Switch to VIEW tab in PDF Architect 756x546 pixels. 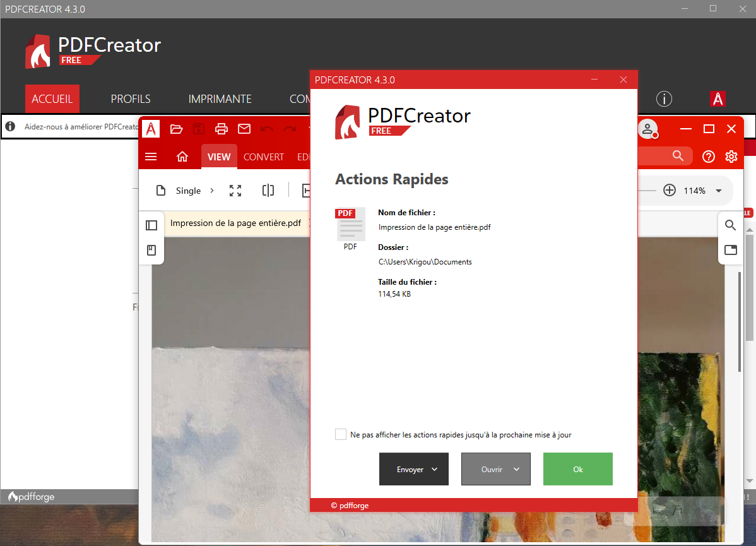click(219, 157)
